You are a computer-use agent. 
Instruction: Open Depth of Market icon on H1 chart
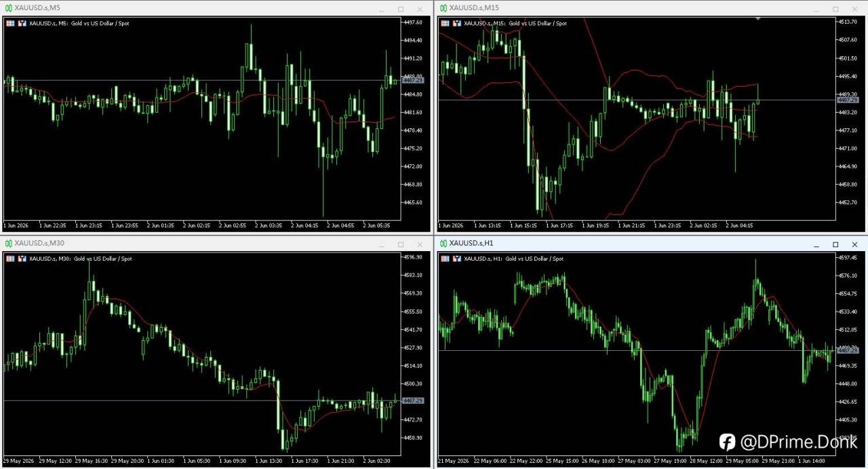pyautogui.click(x=457, y=259)
